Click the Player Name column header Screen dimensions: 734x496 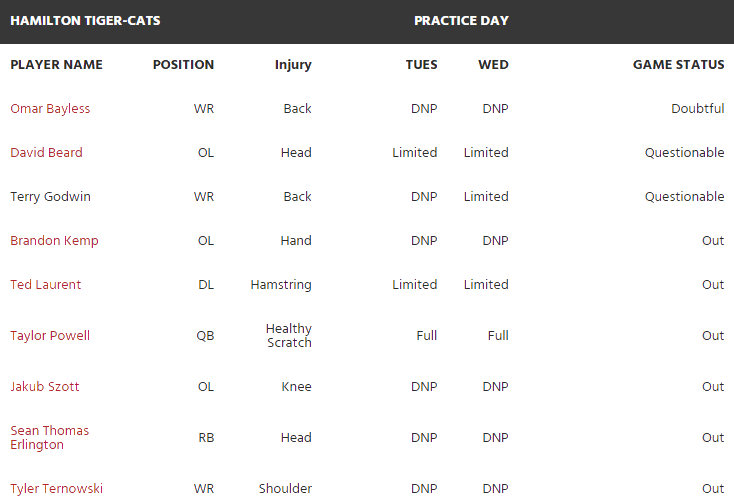[x=56, y=65]
